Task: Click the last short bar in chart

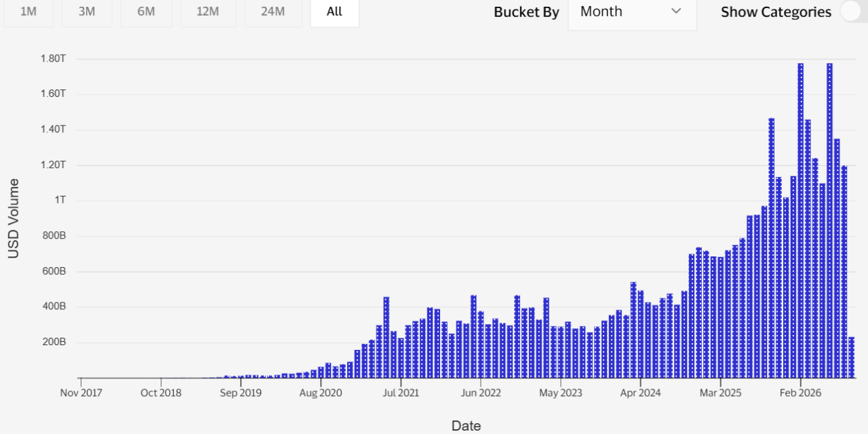Action: (851, 357)
